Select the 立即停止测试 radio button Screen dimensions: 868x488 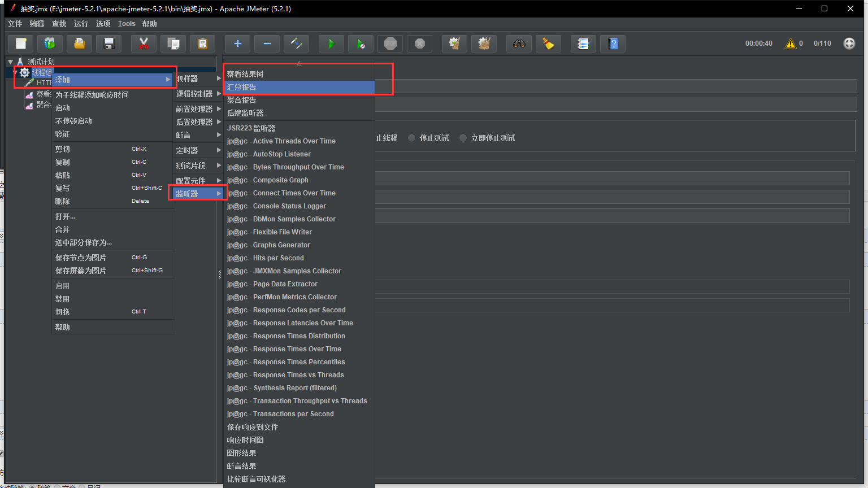(463, 138)
